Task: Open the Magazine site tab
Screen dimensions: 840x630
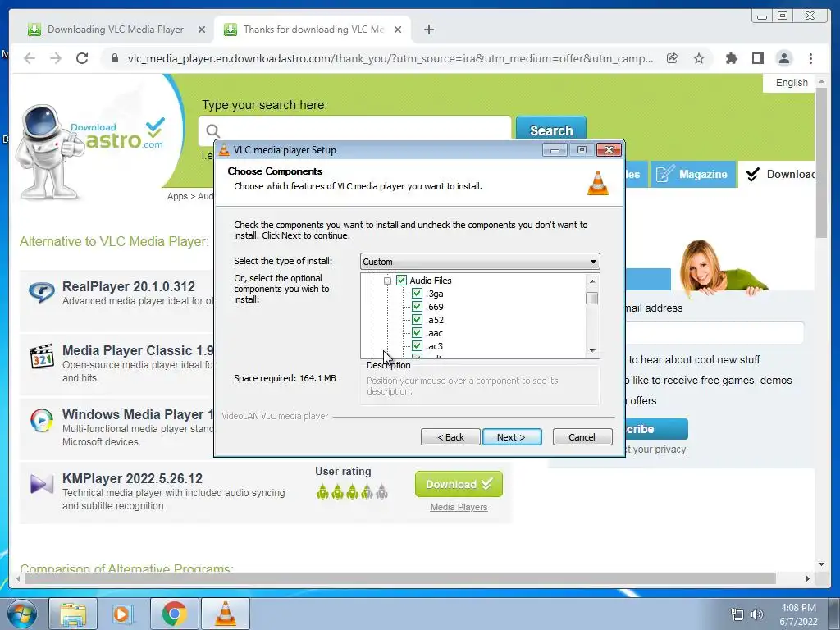Action: point(693,174)
